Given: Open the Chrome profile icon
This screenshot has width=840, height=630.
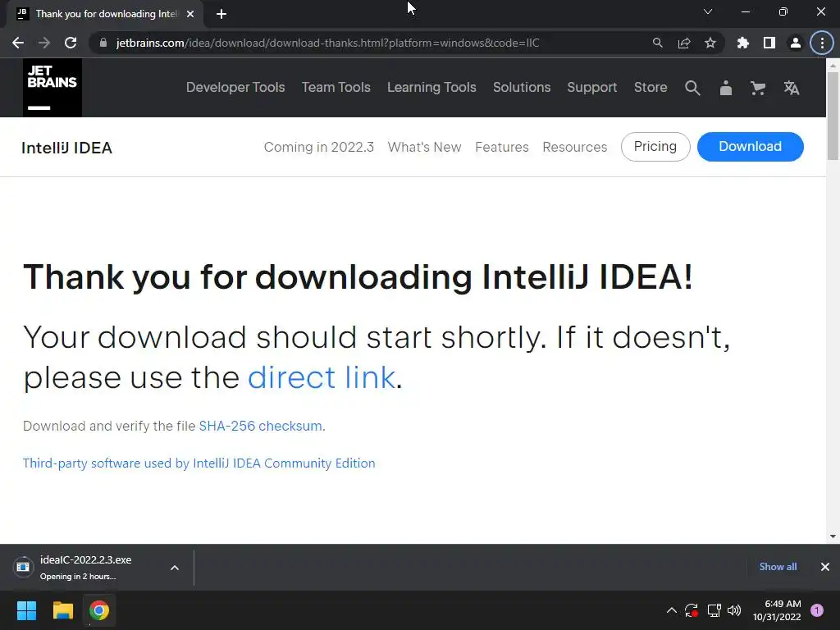Looking at the screenshot, I should (796, 43).
